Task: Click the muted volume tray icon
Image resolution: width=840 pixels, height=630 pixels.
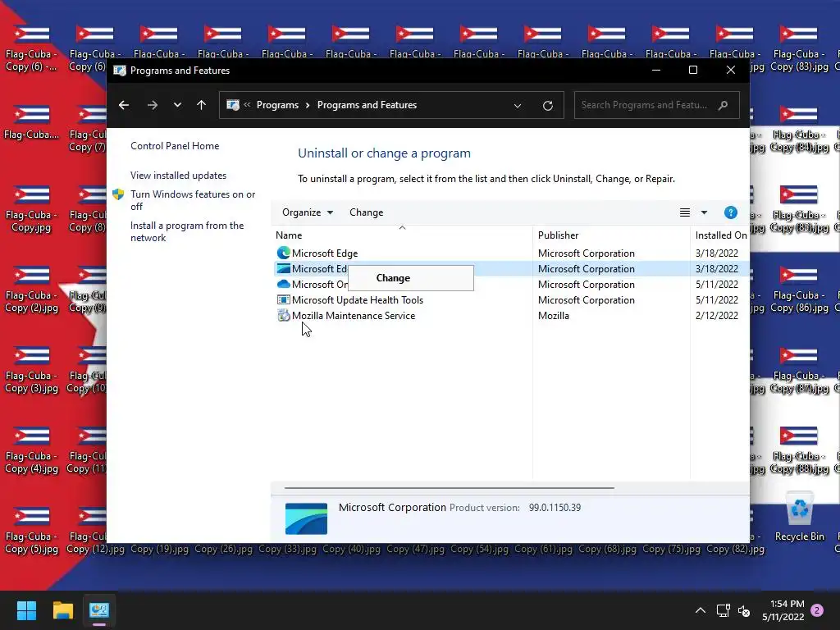Action: 744,610
